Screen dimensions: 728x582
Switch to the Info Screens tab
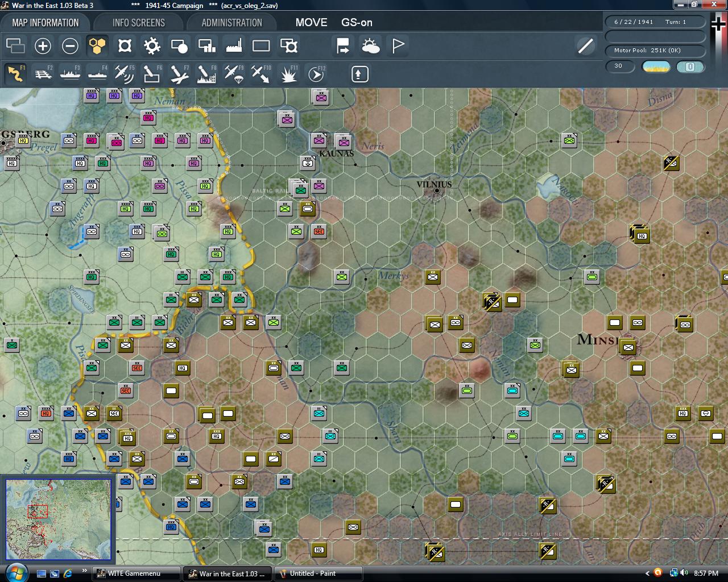click(x=138, y=23)
